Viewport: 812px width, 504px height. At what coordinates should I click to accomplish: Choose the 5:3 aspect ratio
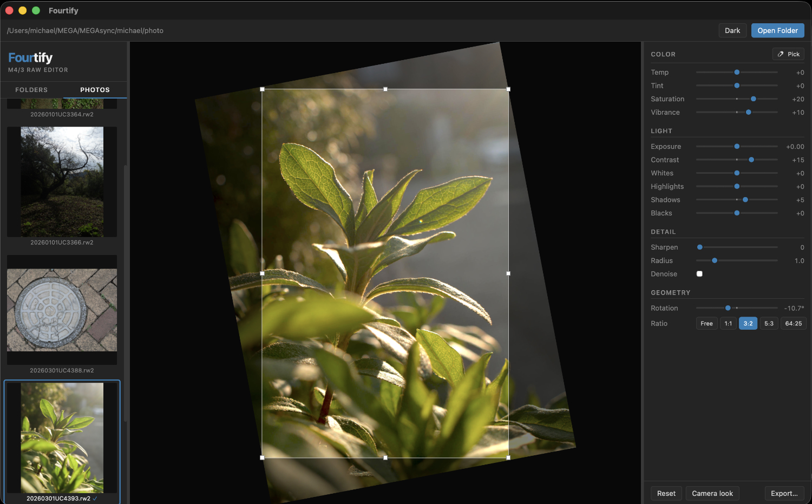tap(769, 324)
